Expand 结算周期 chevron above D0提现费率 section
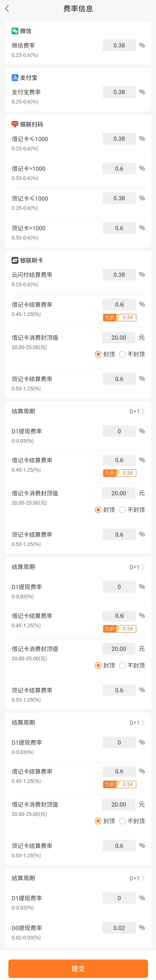 (x=143, y=878)
